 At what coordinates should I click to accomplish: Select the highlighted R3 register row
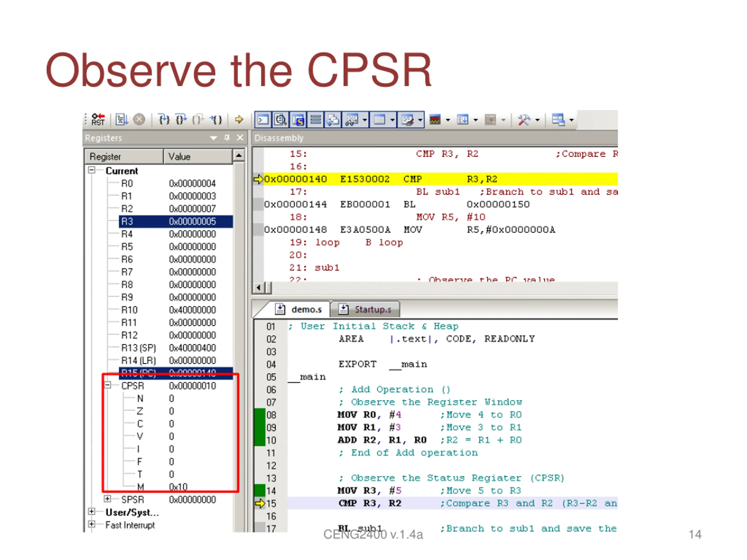(176, 221)
